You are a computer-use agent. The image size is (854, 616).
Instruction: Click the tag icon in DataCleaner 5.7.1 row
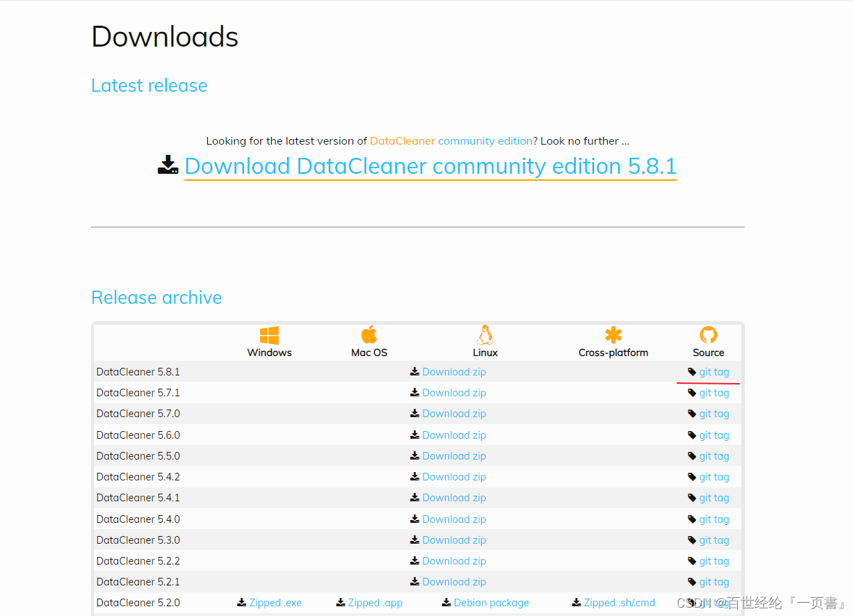(692, 393)
